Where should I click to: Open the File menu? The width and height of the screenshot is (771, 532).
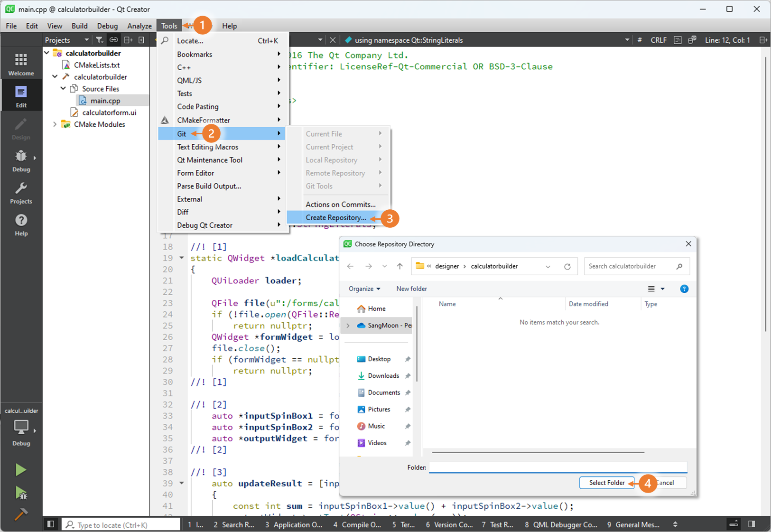tap(11, 26)
